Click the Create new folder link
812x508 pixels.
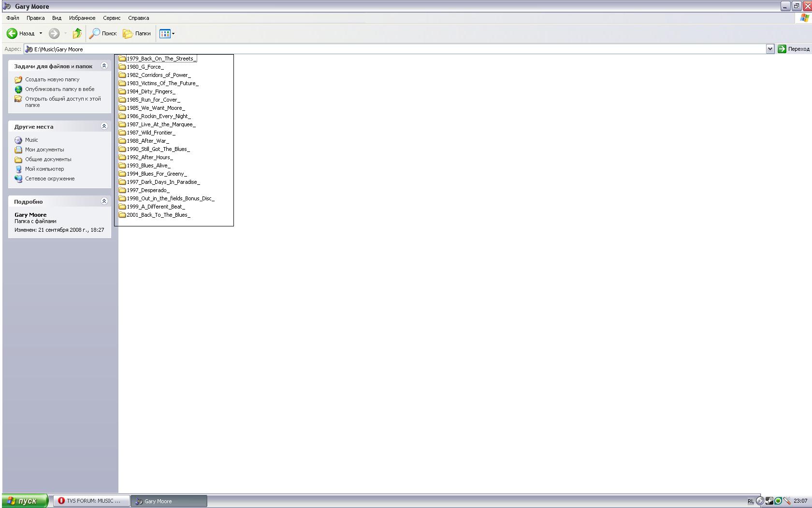[x=52, y=79]
